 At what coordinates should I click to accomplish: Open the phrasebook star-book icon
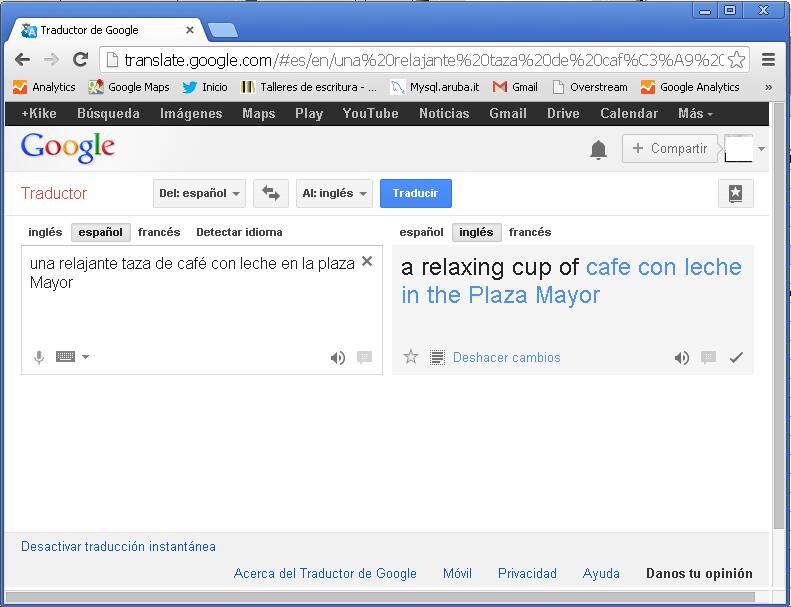[x=736, y=193]
